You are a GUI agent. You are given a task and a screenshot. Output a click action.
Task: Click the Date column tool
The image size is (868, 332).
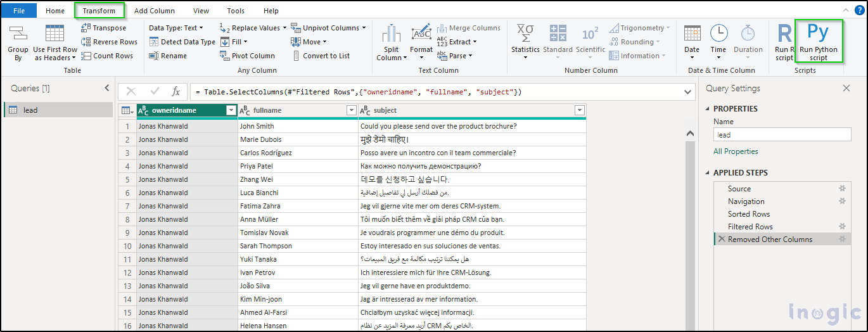click(692, 42)
